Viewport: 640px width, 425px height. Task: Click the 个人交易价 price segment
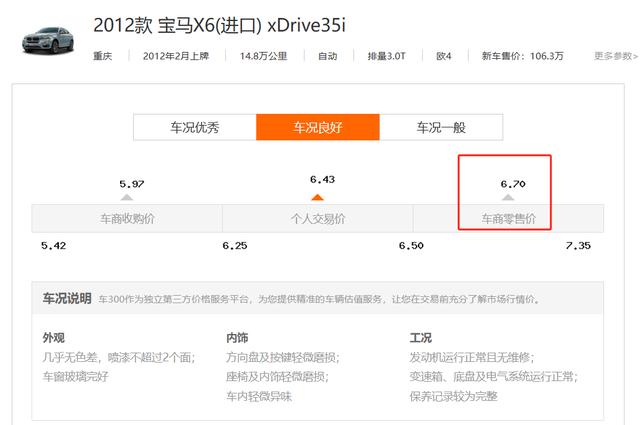click(x=318, y=218)
